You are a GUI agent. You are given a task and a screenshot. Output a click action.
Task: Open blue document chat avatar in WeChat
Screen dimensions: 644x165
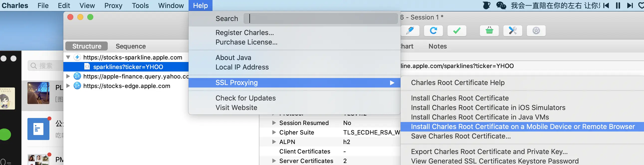pyautogui.click(x=38, y=129)
